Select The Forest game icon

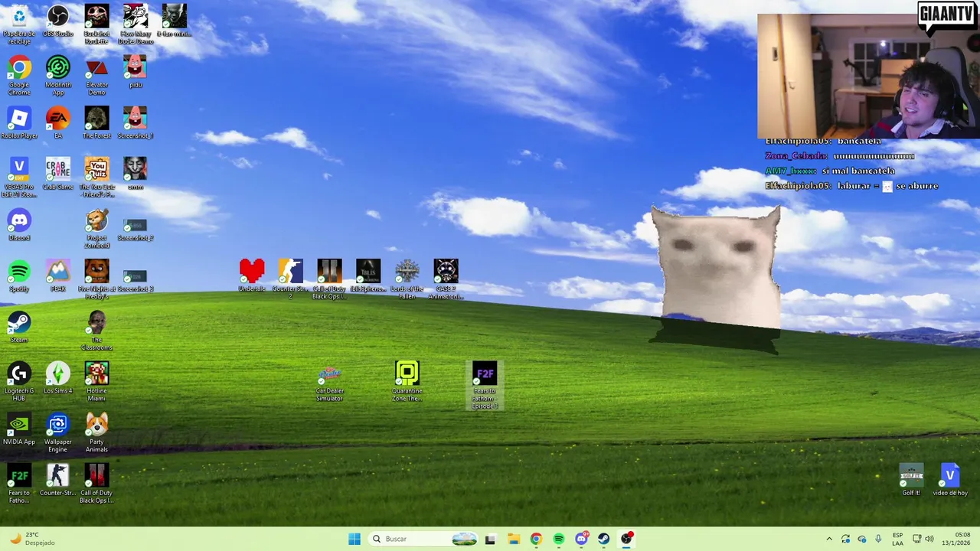click(x=96, y=123)
